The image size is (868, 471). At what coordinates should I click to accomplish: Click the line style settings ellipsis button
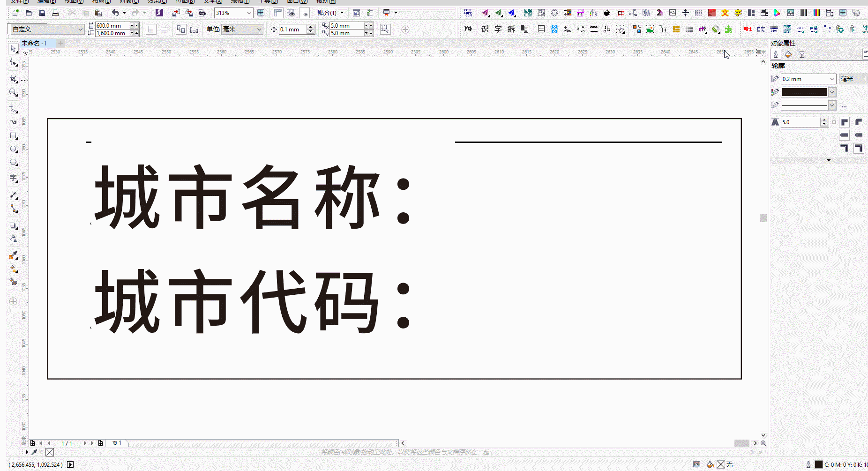point(844,106)
